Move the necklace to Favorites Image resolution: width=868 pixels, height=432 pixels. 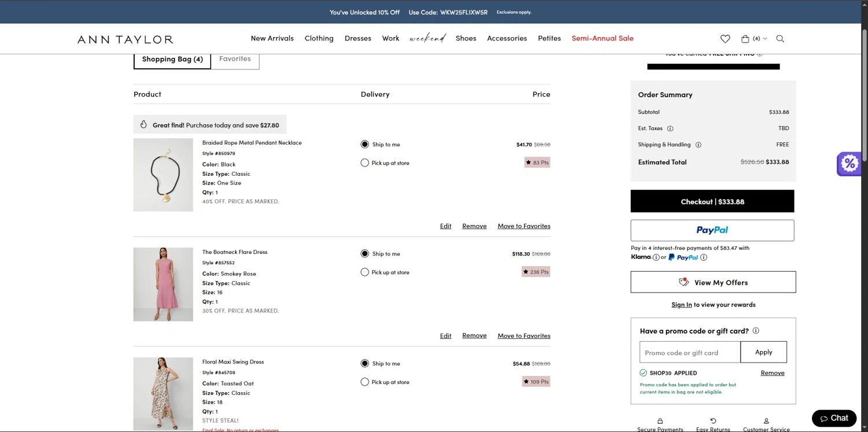tap(524, 226)
